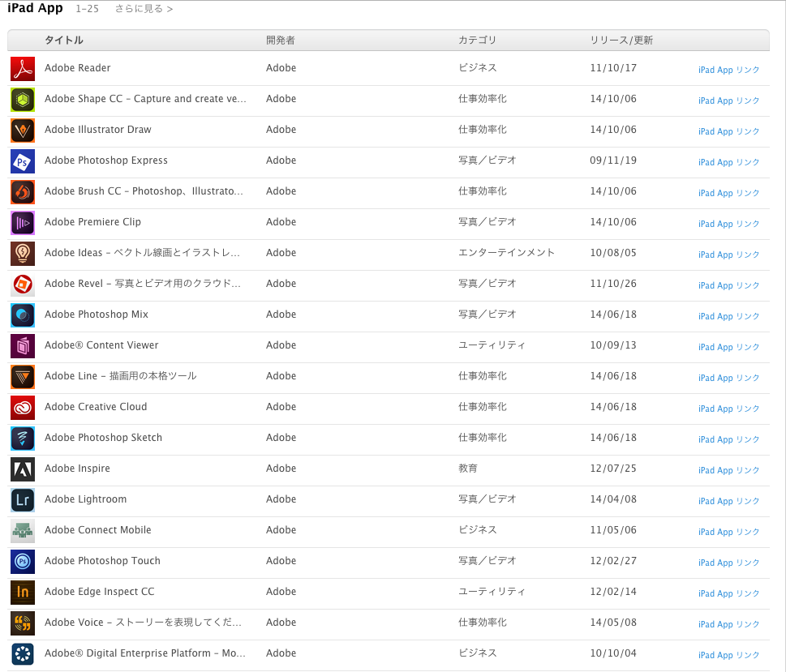This screenshot has height=672, width=786.
Task: Select the Adobe Photoshop Touch title
Action: click(102, 561)
